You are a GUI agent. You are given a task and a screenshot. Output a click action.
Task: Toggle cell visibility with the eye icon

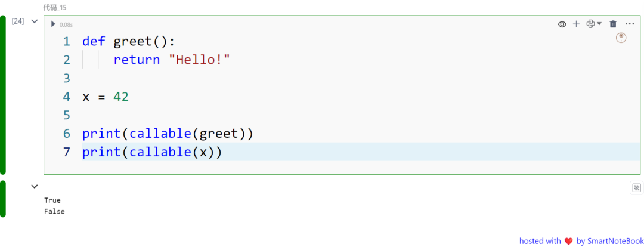[x=562, y=24]
